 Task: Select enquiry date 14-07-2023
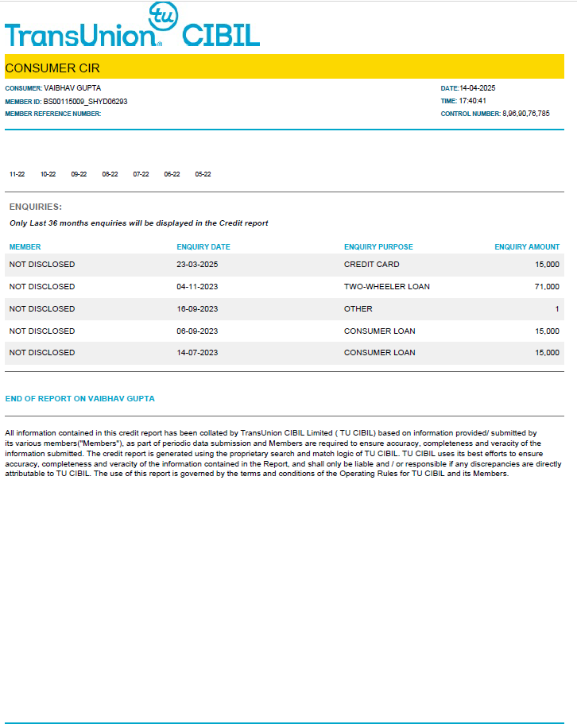click(x=197, y=352)
